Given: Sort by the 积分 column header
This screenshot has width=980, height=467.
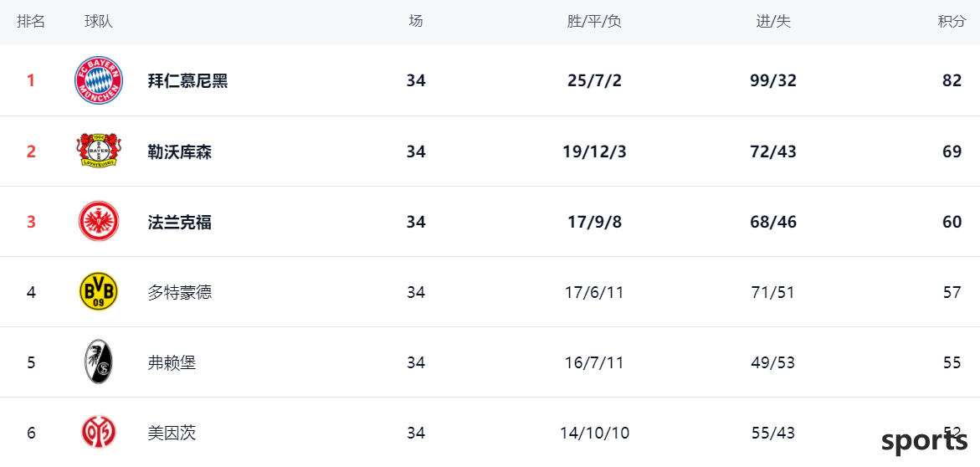Looking at the screenshot, I should click(x=952, y=22).
